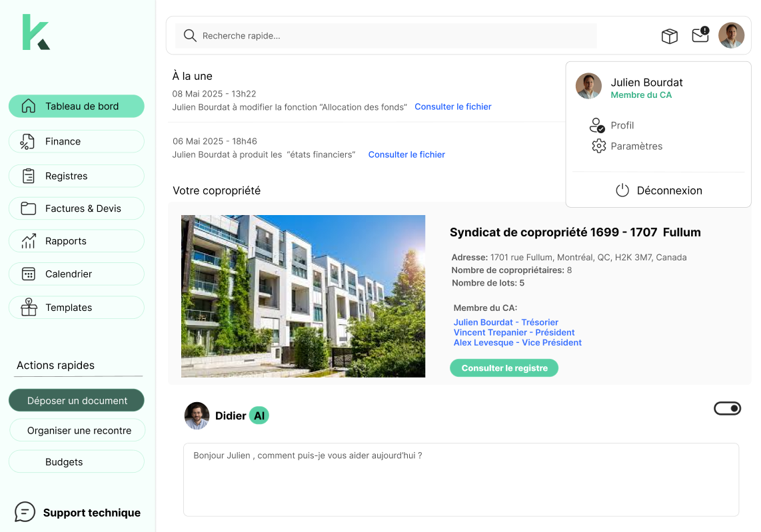Click the Didier AI chat message box

[x=460, y=479]
